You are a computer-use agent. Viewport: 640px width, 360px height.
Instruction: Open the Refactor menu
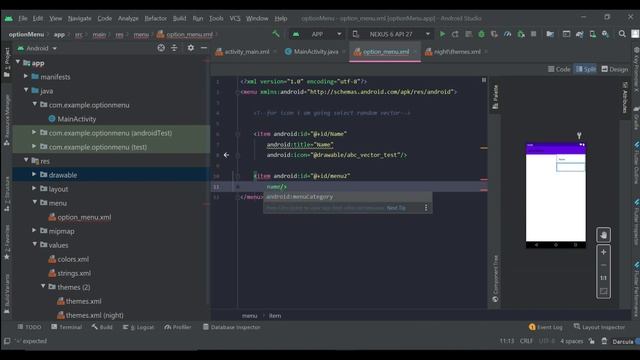pyautogui.click(x=156, y=18)
